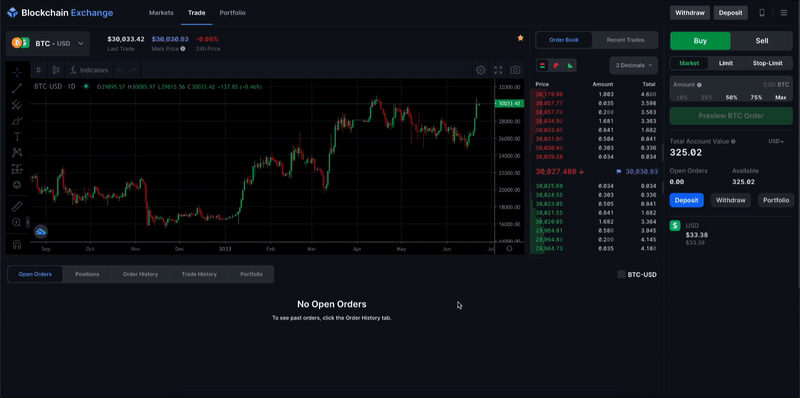
Task: Select the text annotation tool
Action: point(17,136)
